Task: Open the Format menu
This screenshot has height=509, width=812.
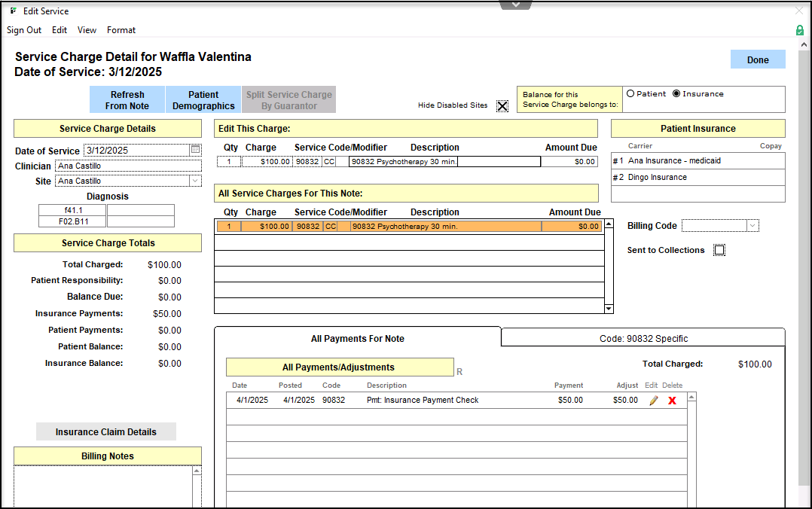Action: (x=121, y=30)
